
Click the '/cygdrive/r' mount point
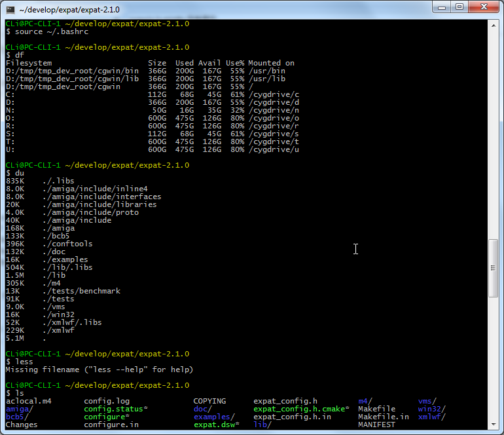[x=274, y=126]
